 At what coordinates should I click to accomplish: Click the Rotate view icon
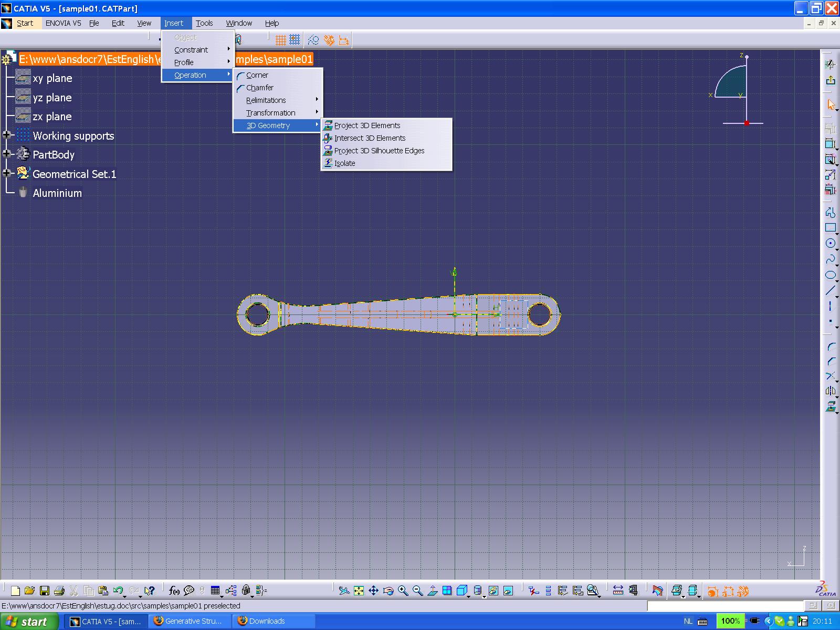coord(388,591)
